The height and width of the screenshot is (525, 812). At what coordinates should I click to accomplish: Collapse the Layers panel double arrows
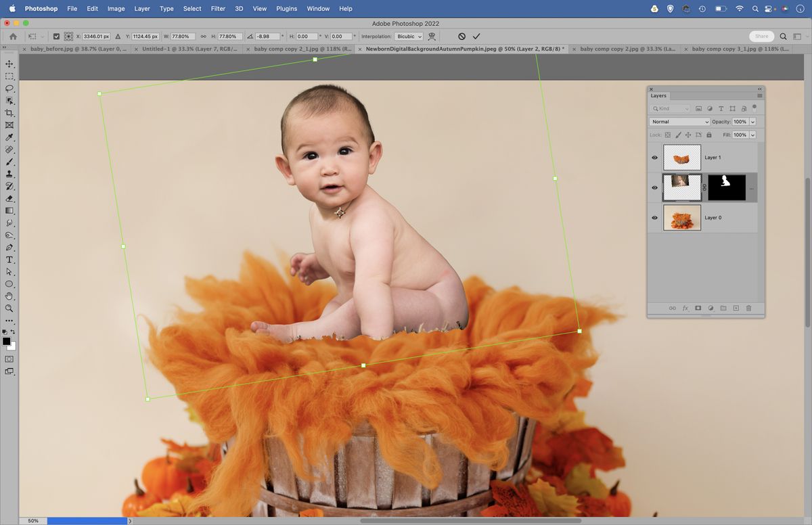click(760, 89)
